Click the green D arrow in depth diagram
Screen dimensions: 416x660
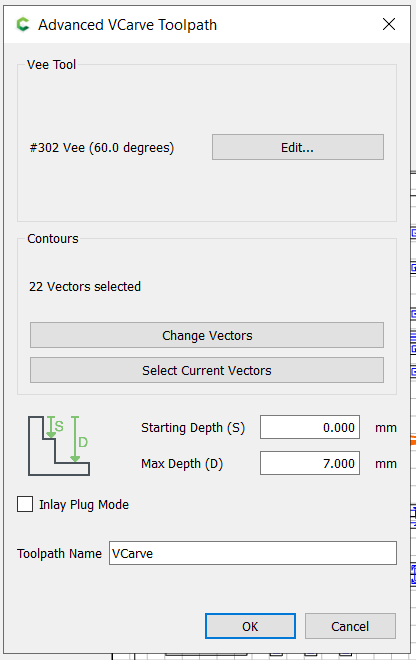coord(75,439)
